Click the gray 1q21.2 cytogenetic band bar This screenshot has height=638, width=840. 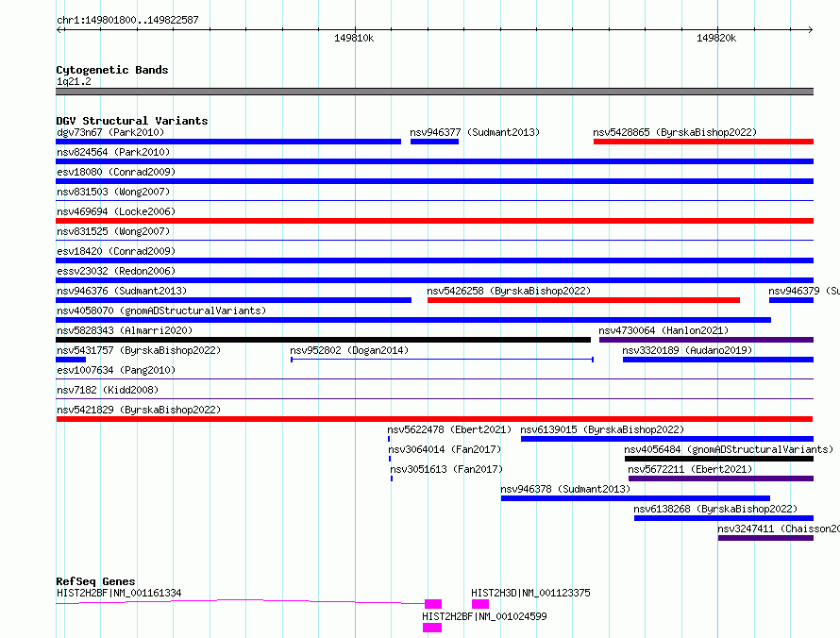434,92
